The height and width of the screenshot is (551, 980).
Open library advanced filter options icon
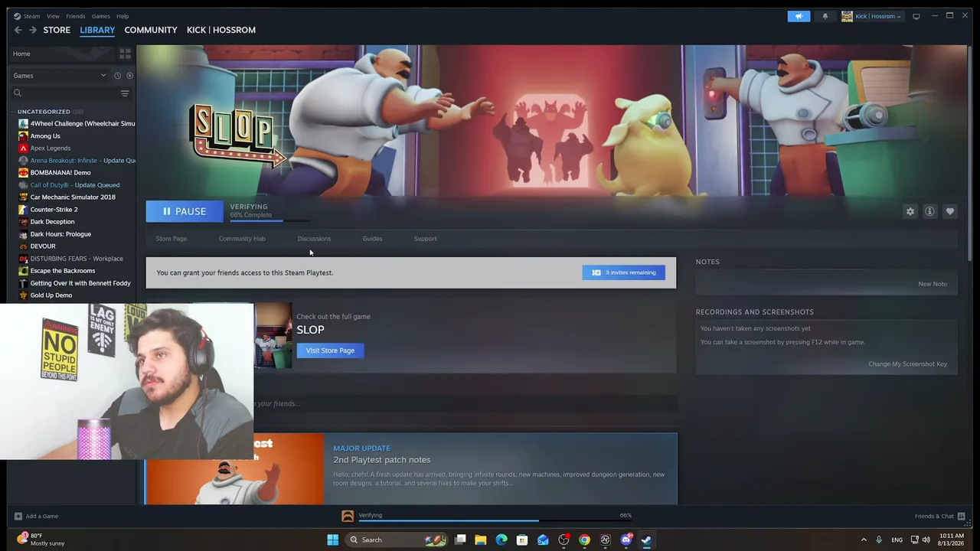[125, 93]
